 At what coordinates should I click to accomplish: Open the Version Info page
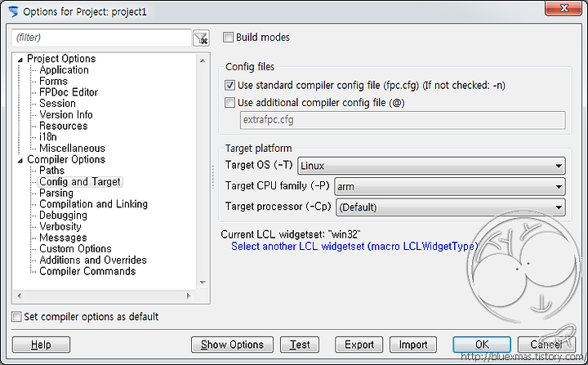click(x=66, y=114)
